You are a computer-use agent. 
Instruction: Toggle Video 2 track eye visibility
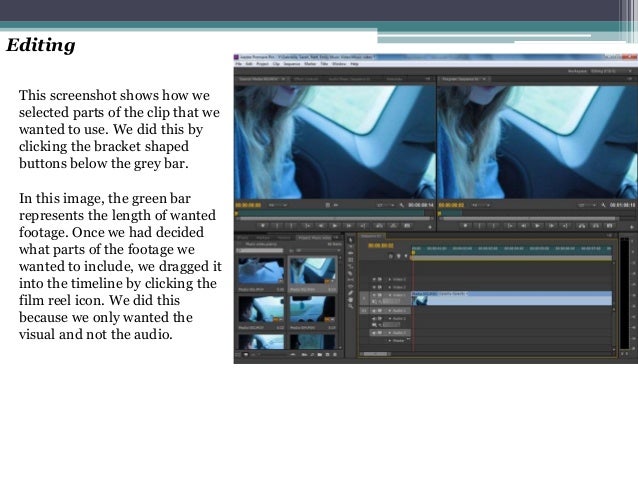(374, 287)
